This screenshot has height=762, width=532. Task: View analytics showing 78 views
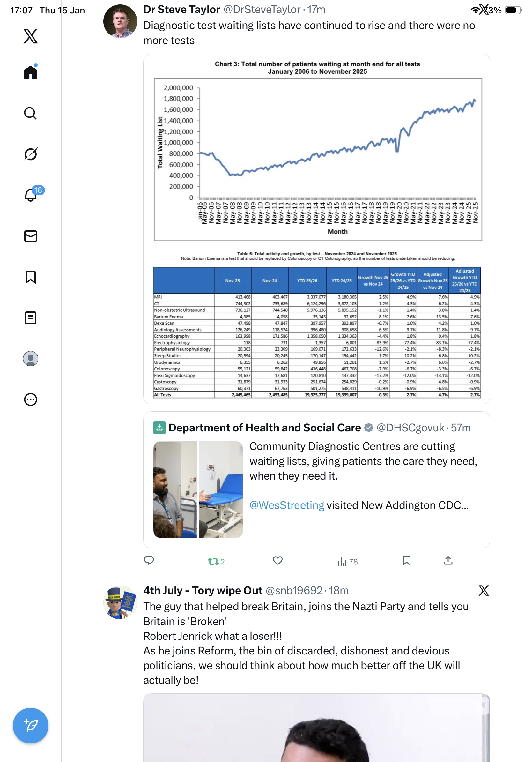(x=347, y=562)
